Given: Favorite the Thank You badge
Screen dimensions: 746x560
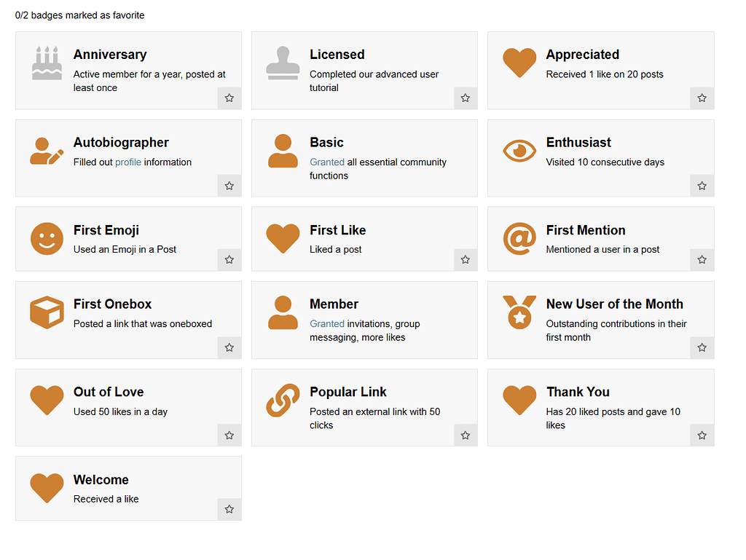Looking at the screenshot, I should click(x=702, y=435).
